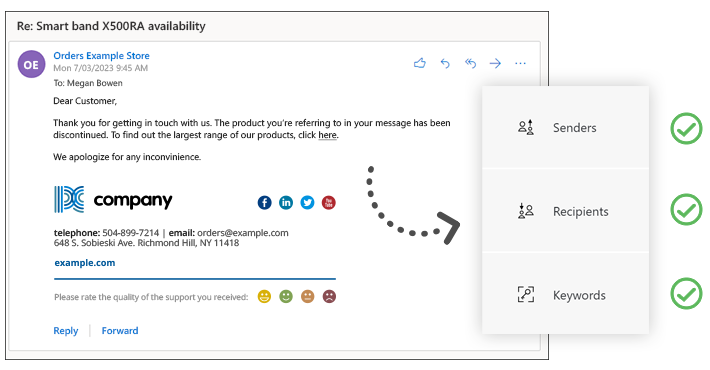The height and width of the screenshot is (370, 710).
Task: Click the 'here' link in message
Action: pos(327,135)
